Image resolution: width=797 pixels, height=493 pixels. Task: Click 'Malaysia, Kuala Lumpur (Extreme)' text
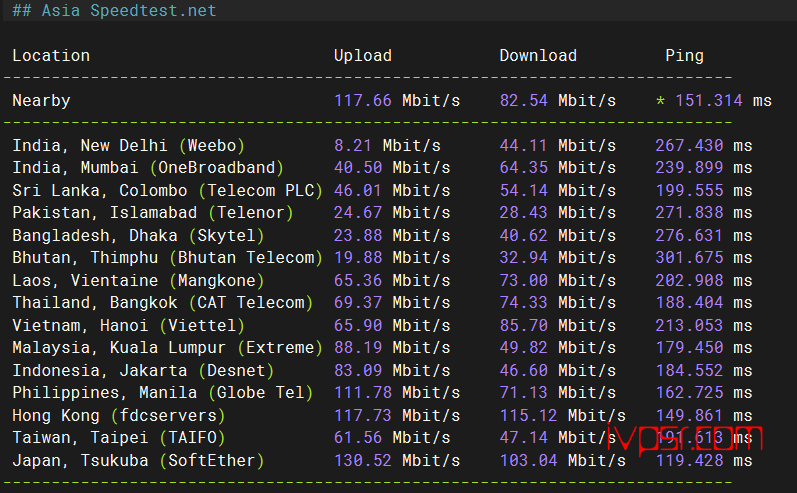tap(167, 348)
